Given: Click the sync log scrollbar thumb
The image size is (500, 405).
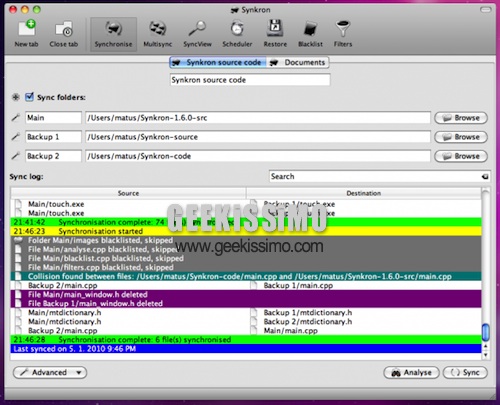Looking at the screenshot, I should point(486,332).
